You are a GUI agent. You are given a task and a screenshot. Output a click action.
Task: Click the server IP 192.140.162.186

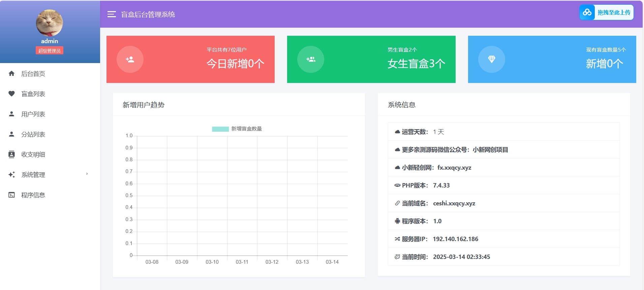point(456,239)
